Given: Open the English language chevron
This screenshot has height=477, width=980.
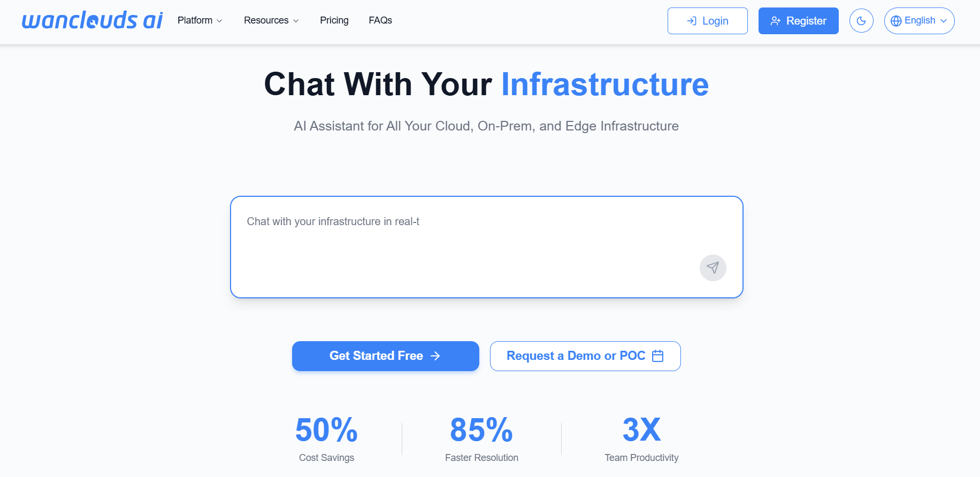Looking at the screenshot, I should pos(944,21).
